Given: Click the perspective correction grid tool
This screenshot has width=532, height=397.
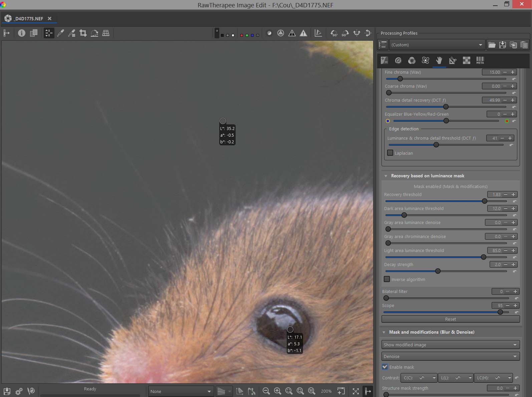Looking at the screenshot, I should pos(106,33).
